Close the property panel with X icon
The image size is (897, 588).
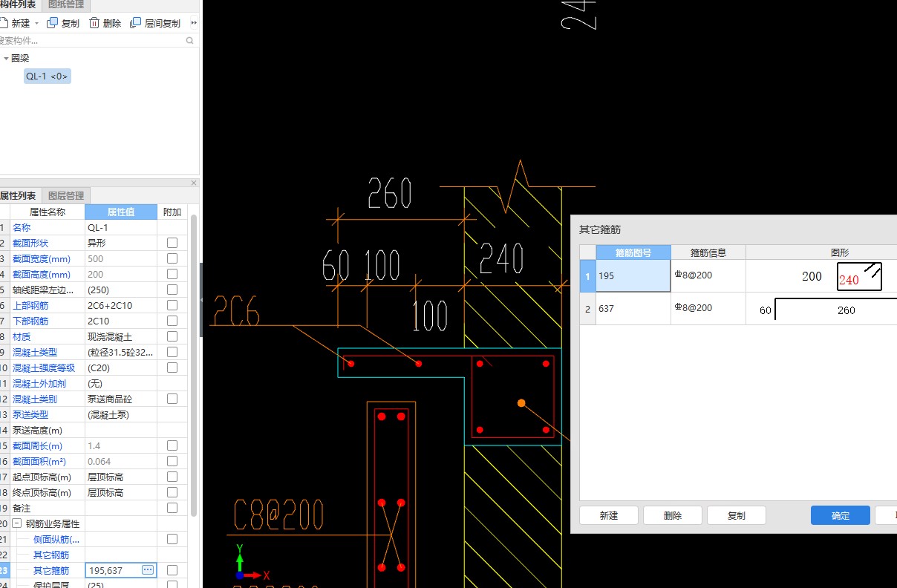(194, 183)
